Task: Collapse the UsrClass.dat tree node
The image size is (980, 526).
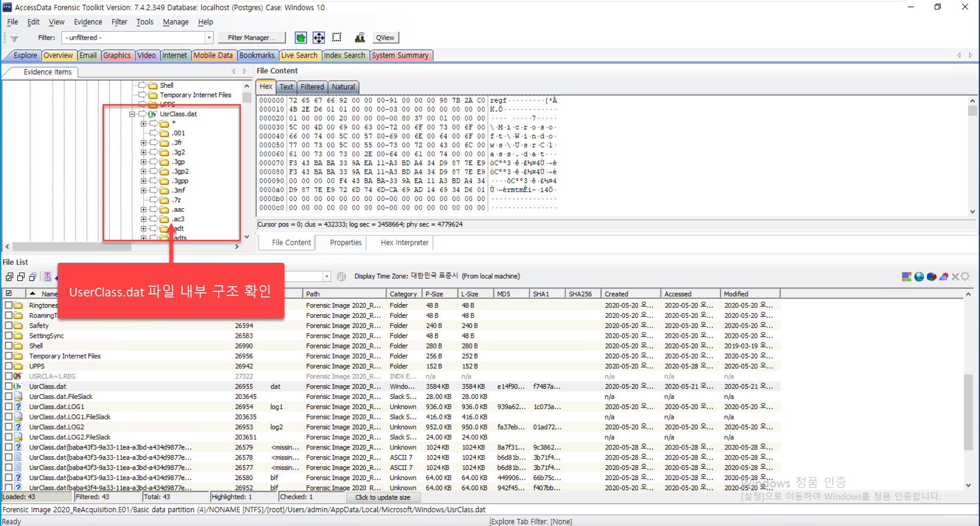Action: tap(132, 114)
